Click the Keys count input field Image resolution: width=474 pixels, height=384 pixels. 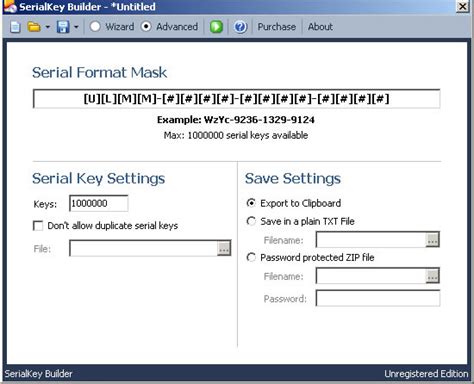(x=99, y=203)
